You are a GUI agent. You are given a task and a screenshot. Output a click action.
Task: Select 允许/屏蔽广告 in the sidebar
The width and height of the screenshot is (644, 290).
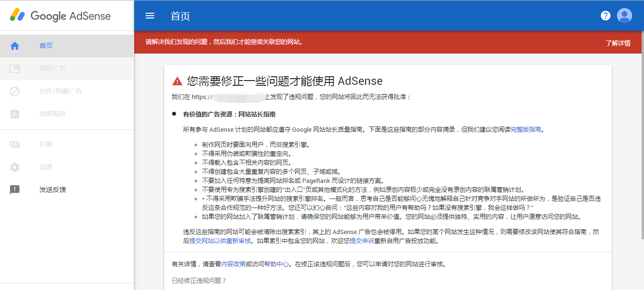tap(67, 91)
